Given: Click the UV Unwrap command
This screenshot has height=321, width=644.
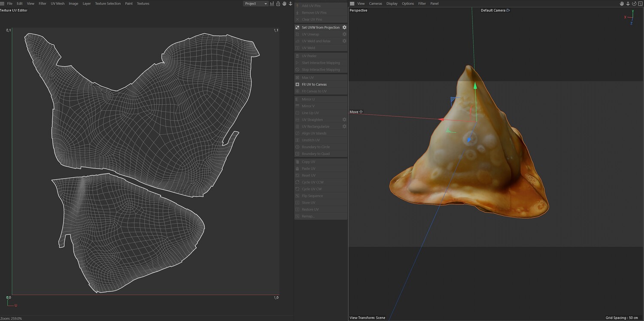Looking at the screenshot, I should pyautogui.click(x=321, y=34).
